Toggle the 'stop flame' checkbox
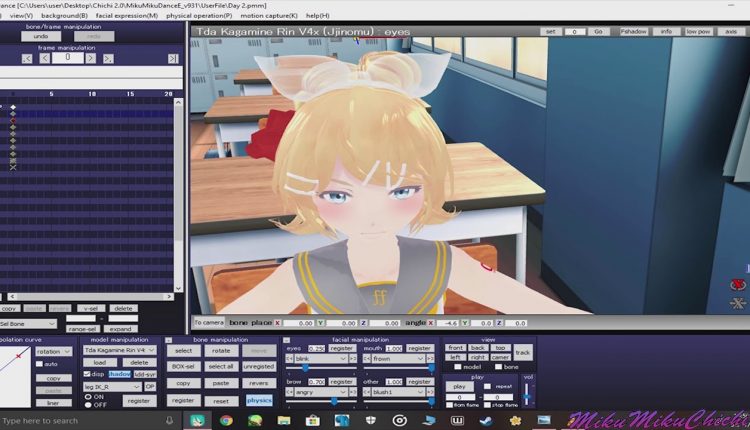This screenshot has height=430, width=750. (487, 405)
